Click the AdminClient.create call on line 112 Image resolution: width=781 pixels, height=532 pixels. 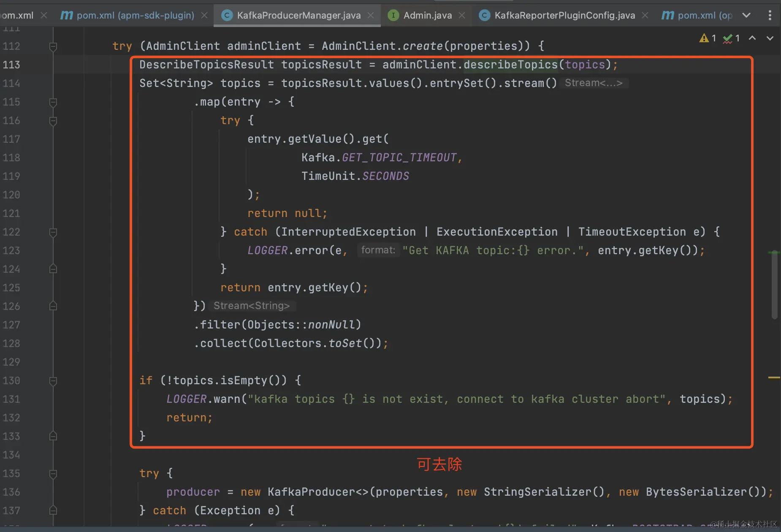click(x=426, y=46)
